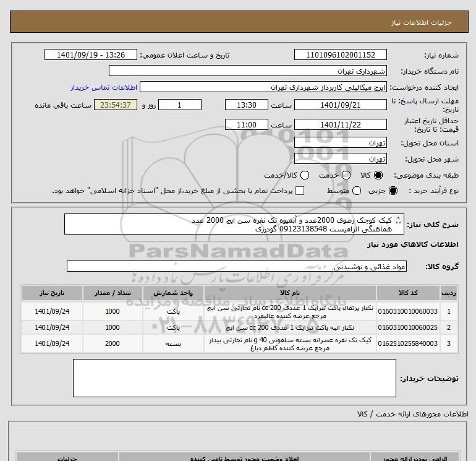Click the اطلاعات مجوزهای ارائه خدمت / کالا heading
This screenshot has width=476, height=461.
coord(412,414)
